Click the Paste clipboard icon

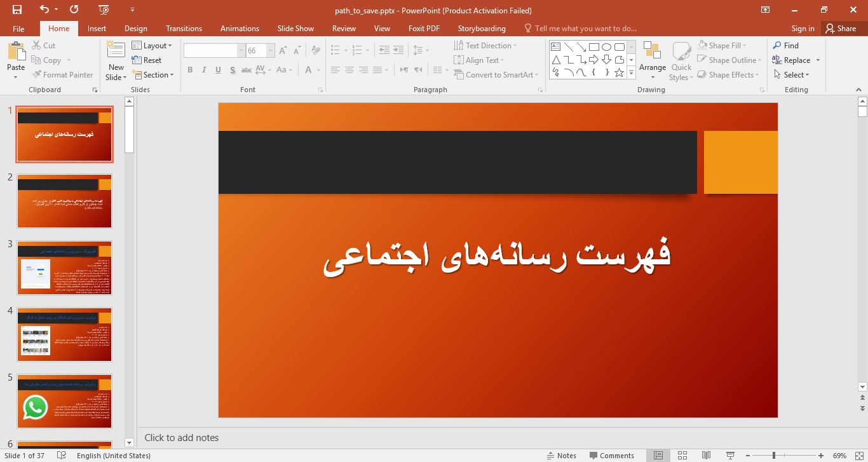tap(16, 52)
